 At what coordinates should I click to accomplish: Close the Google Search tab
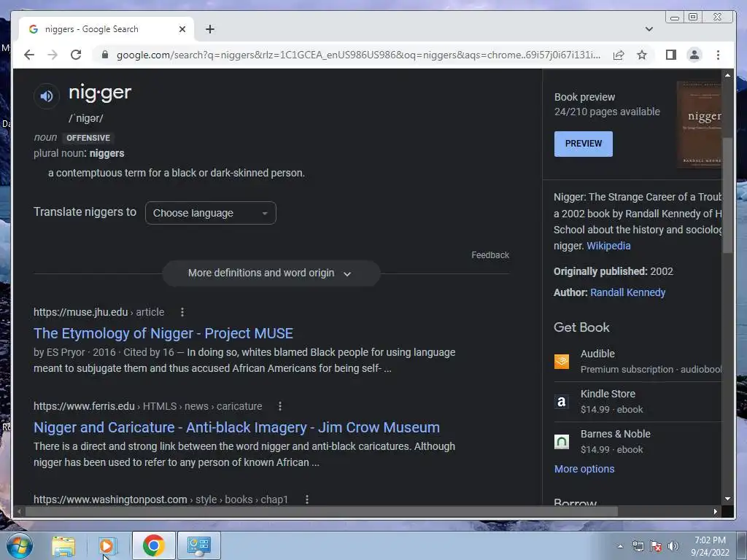[x=182, y=29]
